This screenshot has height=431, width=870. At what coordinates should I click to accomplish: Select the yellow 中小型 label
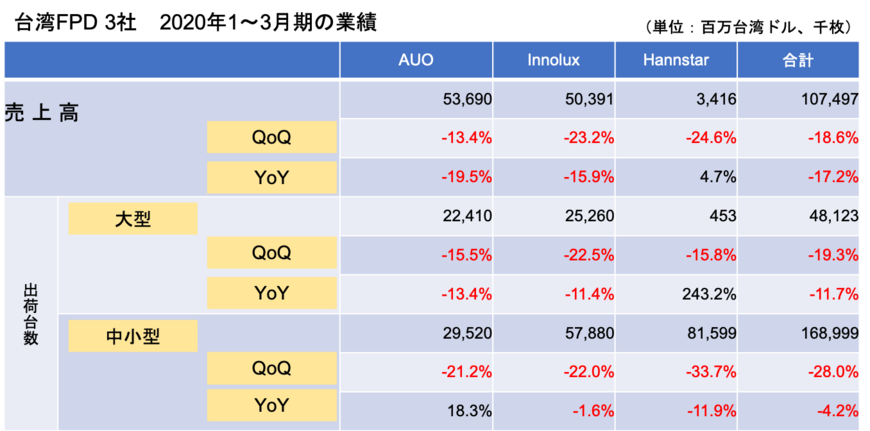click(133, 337)
